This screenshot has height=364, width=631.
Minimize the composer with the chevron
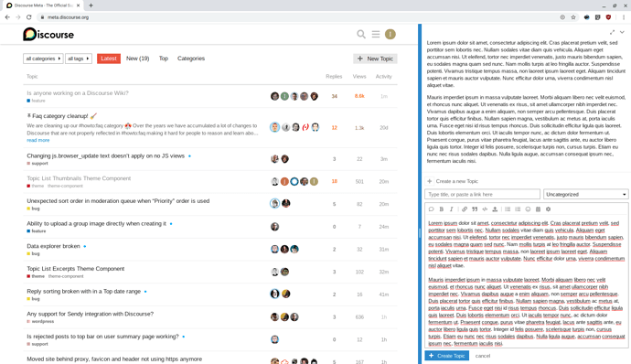pyautogui.click(x=622, y=32)
